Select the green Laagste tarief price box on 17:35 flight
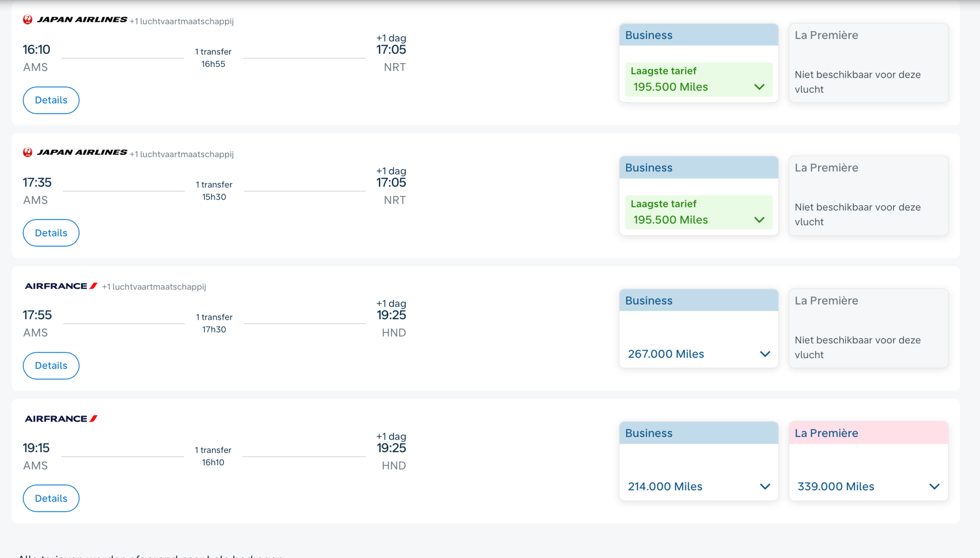 (x=698, y=212)
